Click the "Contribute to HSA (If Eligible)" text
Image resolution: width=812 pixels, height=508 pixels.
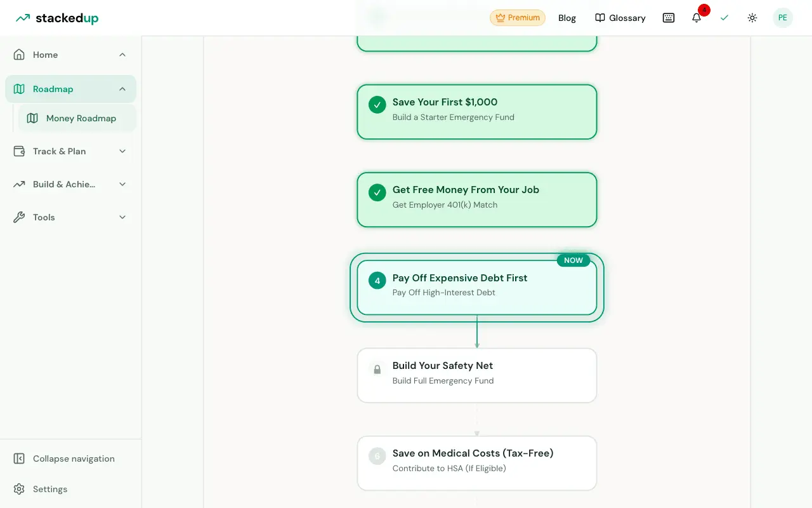(449, 469)
